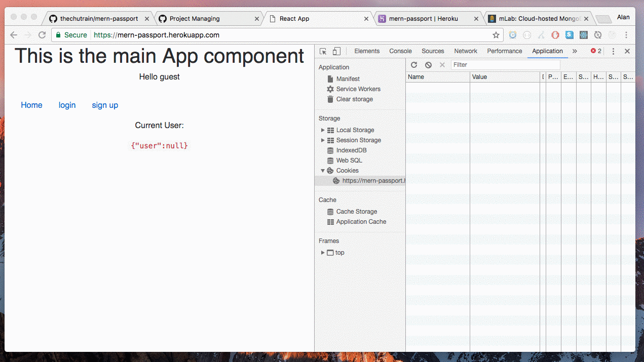Open the Home link

click(x=31, y=105)
